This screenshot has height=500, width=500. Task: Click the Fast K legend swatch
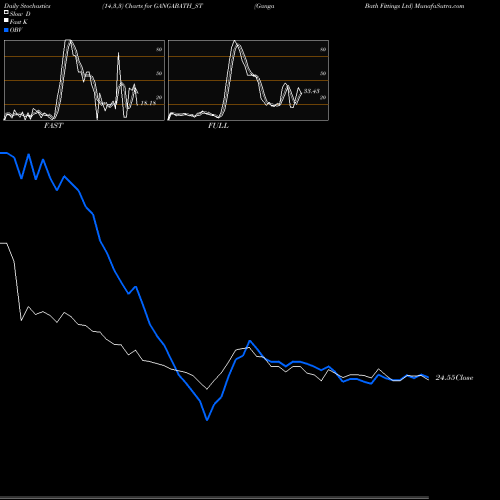tap(6, 20)
